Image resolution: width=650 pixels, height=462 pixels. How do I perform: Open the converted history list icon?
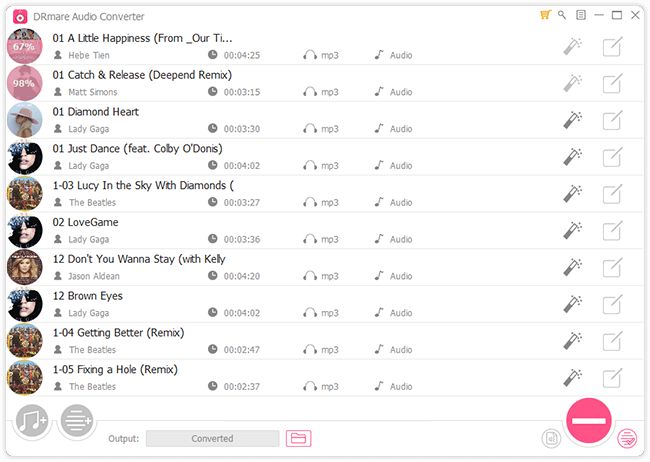627,438
